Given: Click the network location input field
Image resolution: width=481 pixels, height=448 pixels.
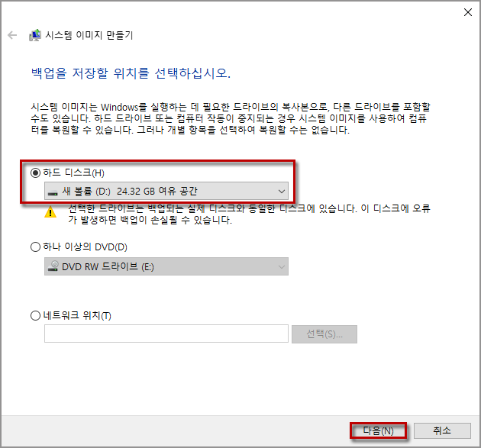Looking at the screenshot, I should [x=166, y=334].
